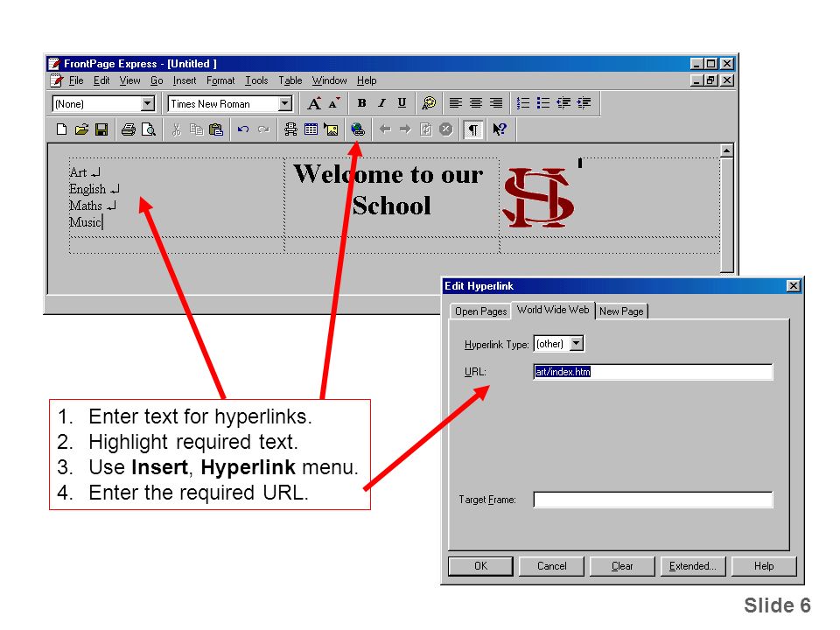Click the URL input field
Image resolution: width=840 pixels, height=630 pixels.
tap(653, 372)
